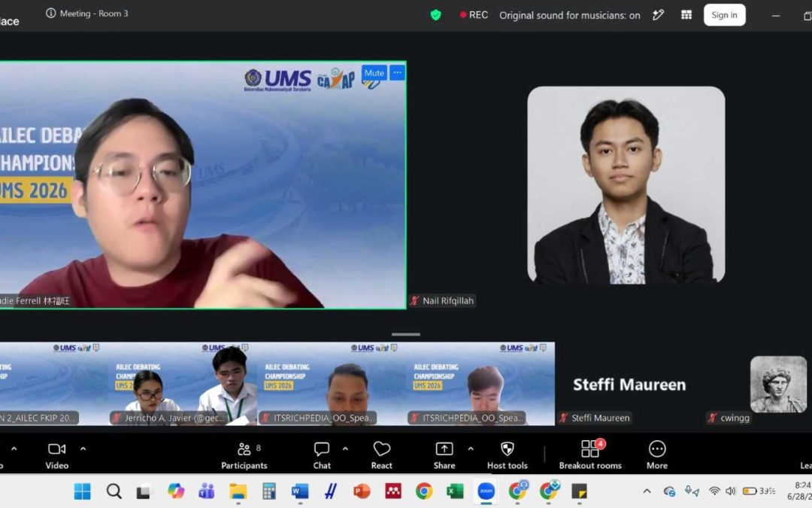Select cwingg participant statue avatar
812x508 pixels.
pyautogui.click(x=778, y=384)
